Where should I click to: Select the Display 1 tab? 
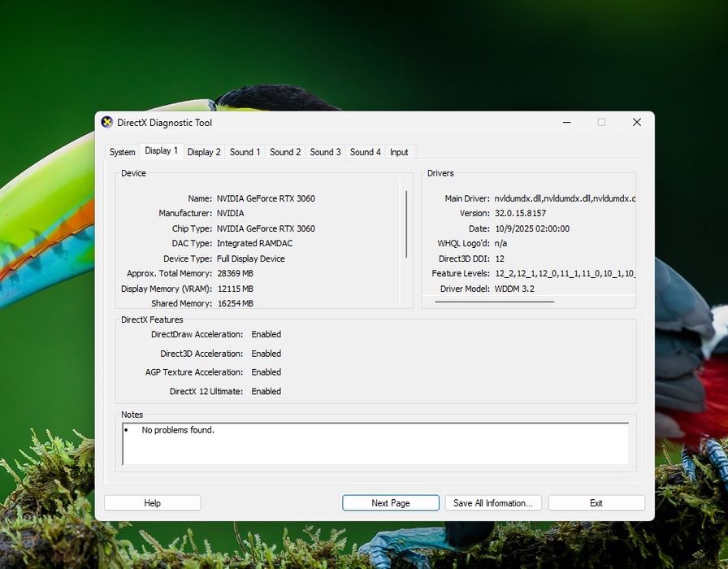coord(161,151)
